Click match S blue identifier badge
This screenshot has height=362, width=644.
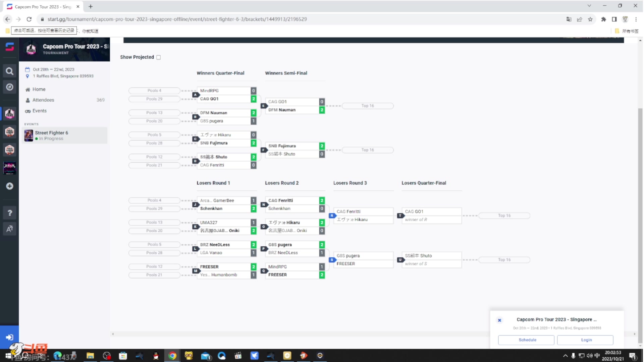click(332, 260)
